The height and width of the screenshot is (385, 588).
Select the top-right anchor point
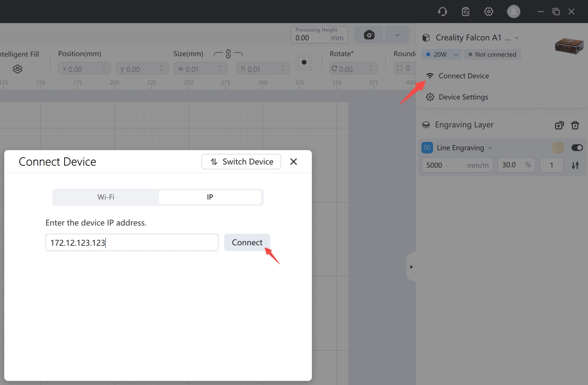[310, 56]
